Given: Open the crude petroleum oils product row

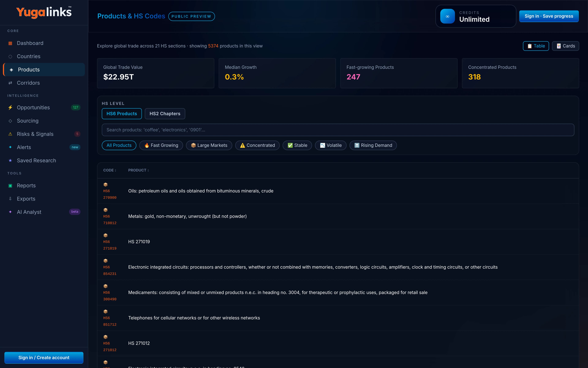Looking at the screenshot, I should pyautogui.click(x=338, y=191).
